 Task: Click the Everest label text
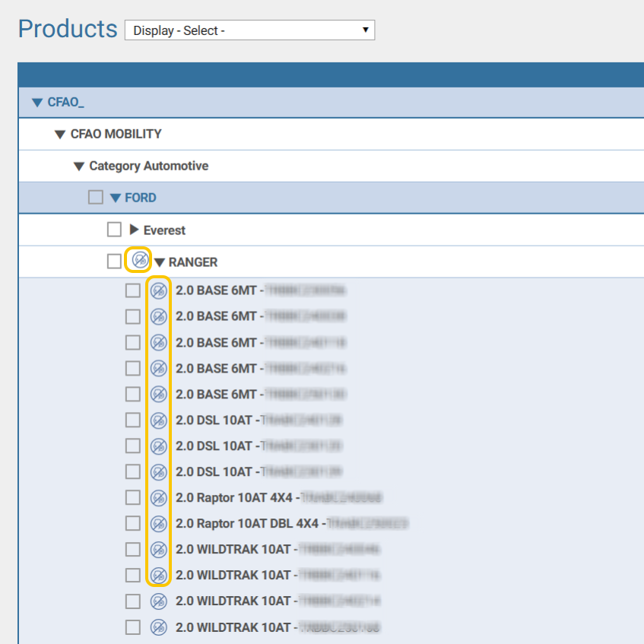point(164,230)
